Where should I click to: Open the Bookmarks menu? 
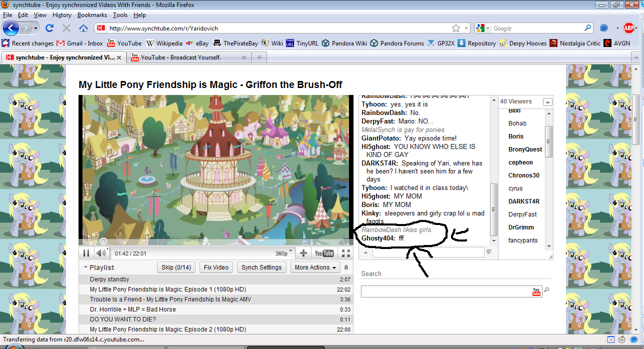click(92, 15)
